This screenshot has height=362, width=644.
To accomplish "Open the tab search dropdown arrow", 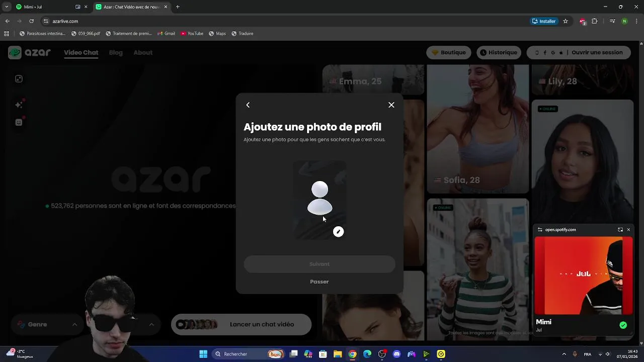I will tap(7, 7).
